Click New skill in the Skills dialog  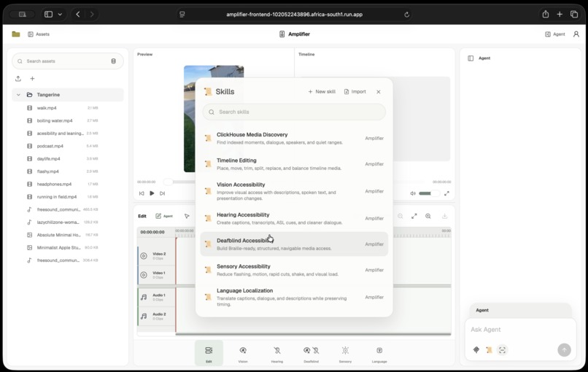click(x=322, y=91)
